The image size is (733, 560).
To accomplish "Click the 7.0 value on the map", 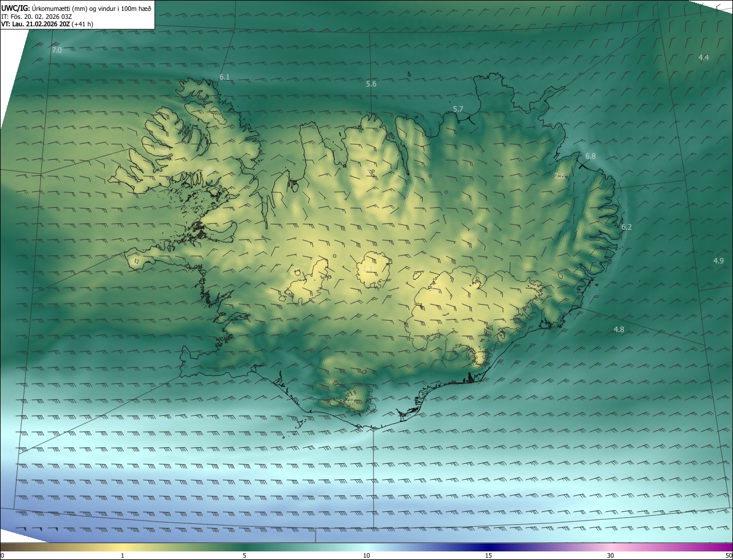I will (x=57, y=50).
